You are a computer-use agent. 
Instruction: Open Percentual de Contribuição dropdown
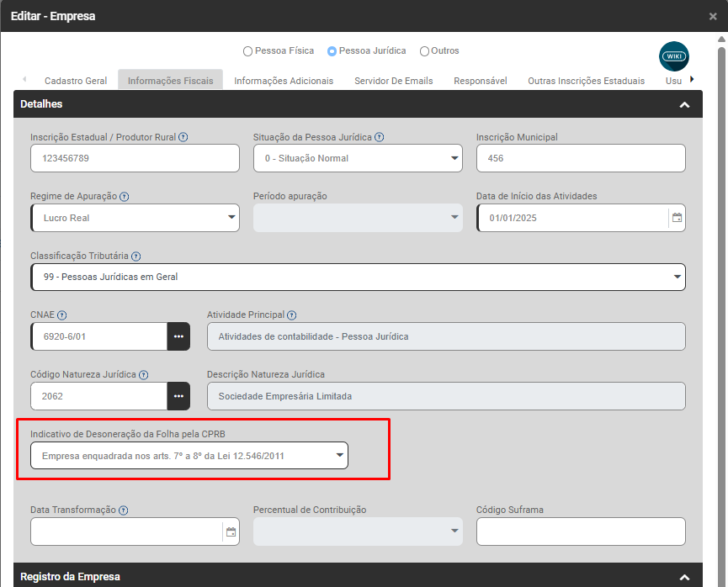(358, 531)
